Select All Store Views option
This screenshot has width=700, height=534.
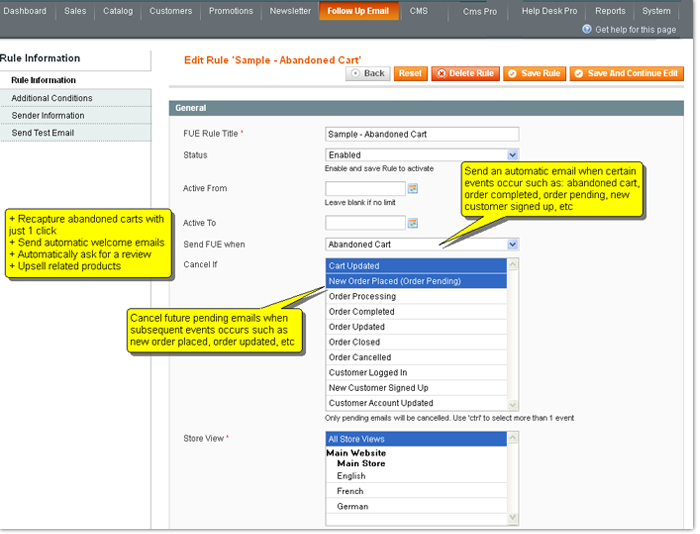click(x=416, y=439)
